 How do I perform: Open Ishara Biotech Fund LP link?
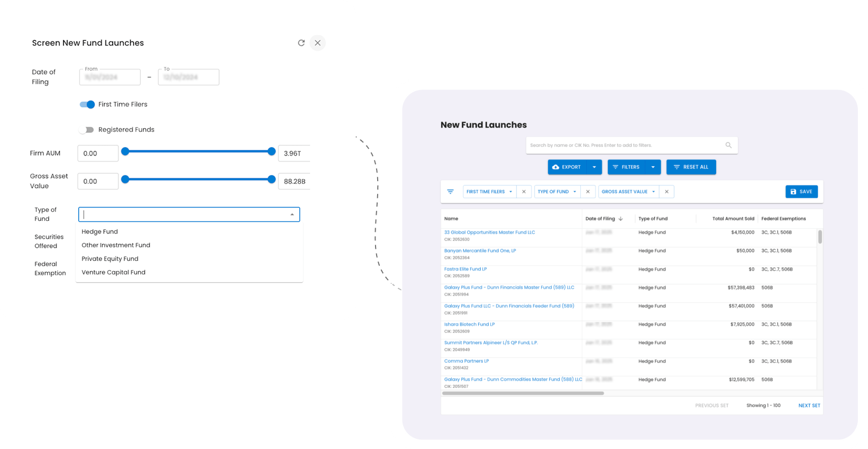tap(469, 324)
